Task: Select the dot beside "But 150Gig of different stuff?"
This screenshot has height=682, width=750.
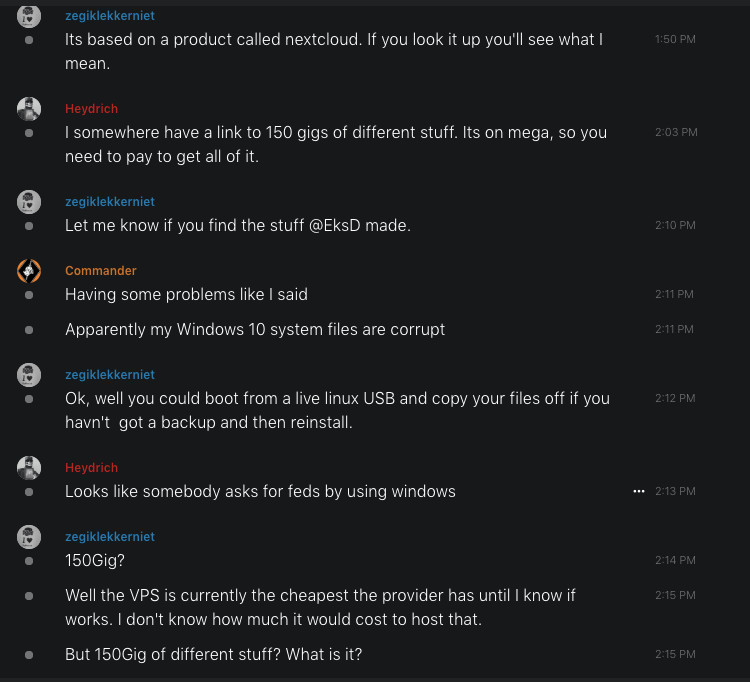Action: [29, 655]
